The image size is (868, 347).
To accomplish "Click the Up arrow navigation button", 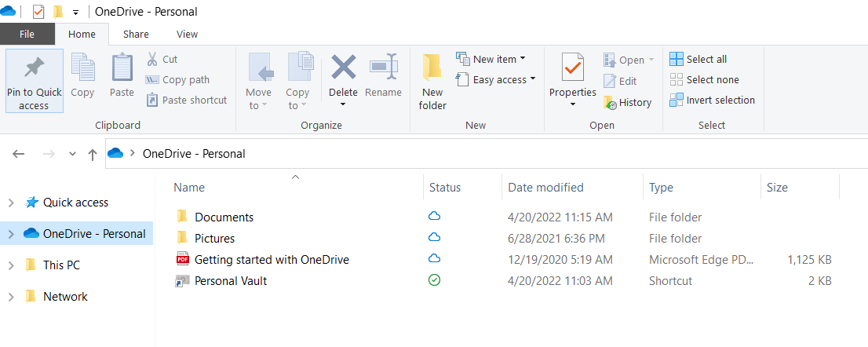I will pos(93,154).
